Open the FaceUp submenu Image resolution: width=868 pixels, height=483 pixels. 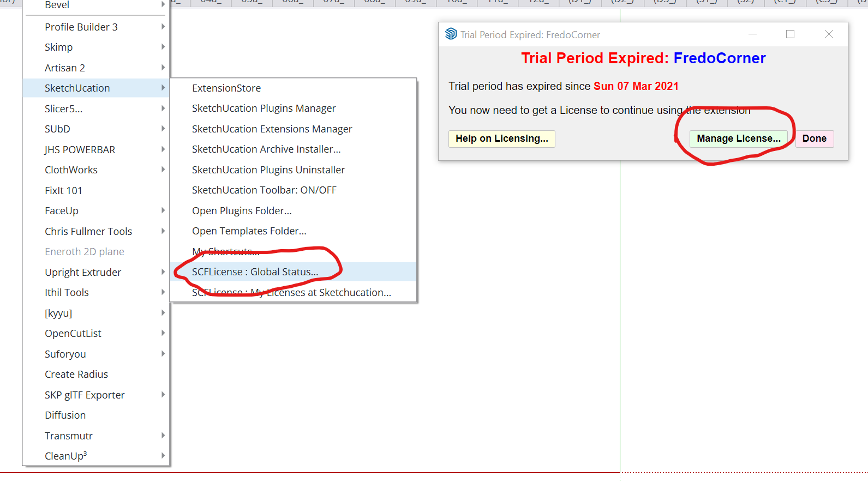pos(96,211)
